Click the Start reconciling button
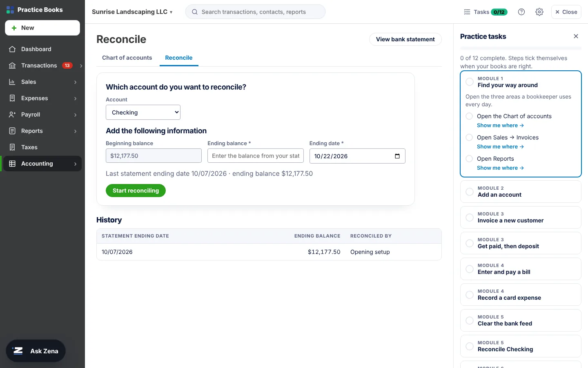The height and width of the screenshot is (368, 588). (x=136, y=191)
